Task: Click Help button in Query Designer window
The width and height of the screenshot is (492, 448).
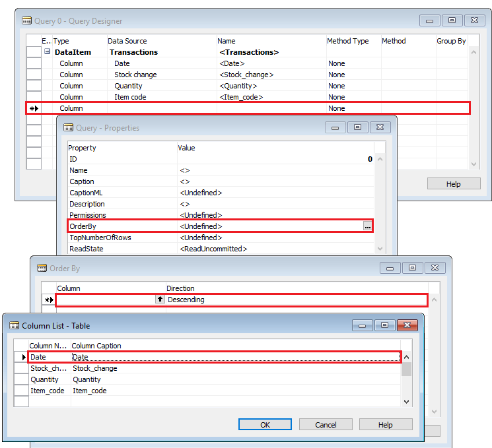Action: click(x=453, y=184)
